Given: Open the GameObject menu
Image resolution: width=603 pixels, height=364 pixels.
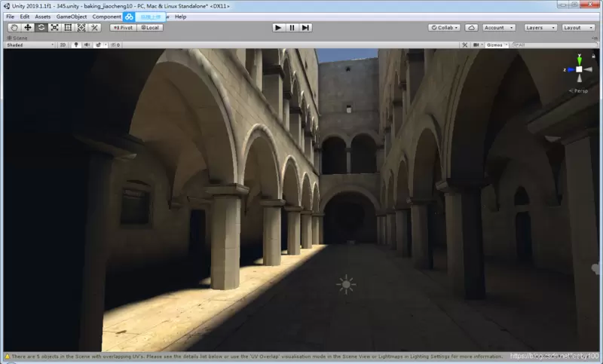Looking at the screenshot, I should pos(72,17).
